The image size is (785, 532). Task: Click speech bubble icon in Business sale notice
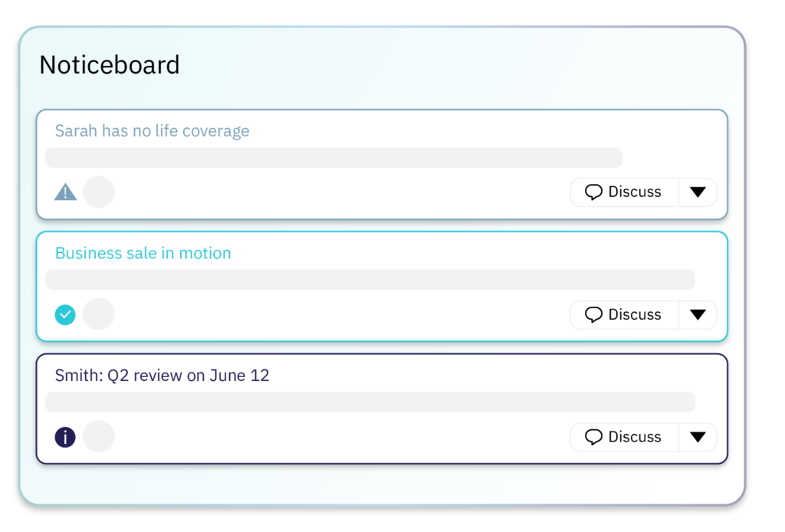pyautogui.click(x=594, y=315)
